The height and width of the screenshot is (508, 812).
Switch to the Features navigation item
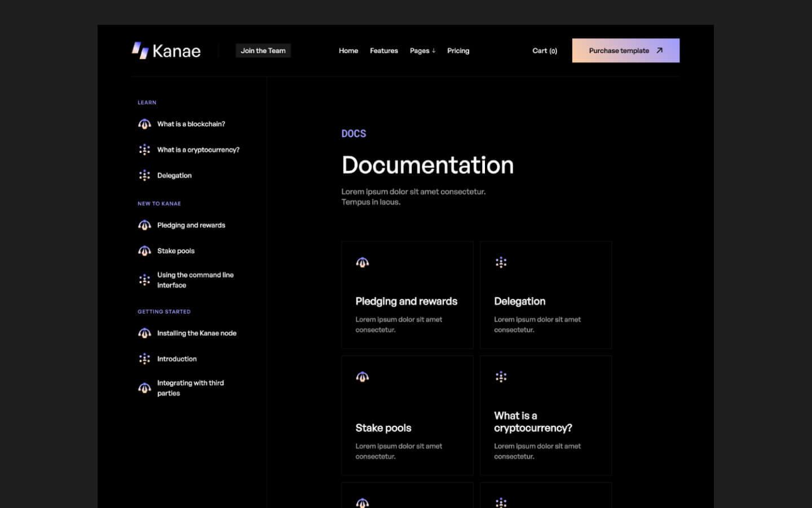coord(384,50)
